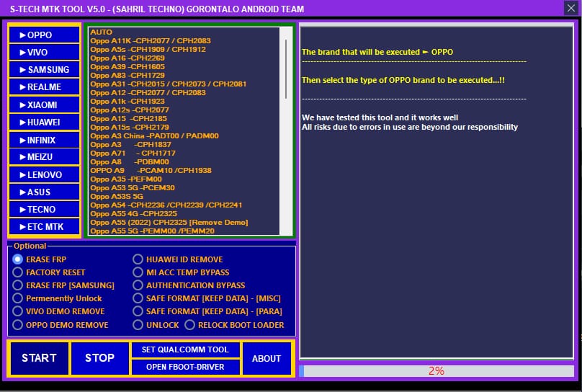Click the STOP button
This screenshot has width=582, height=392.
tap(100, 358)
